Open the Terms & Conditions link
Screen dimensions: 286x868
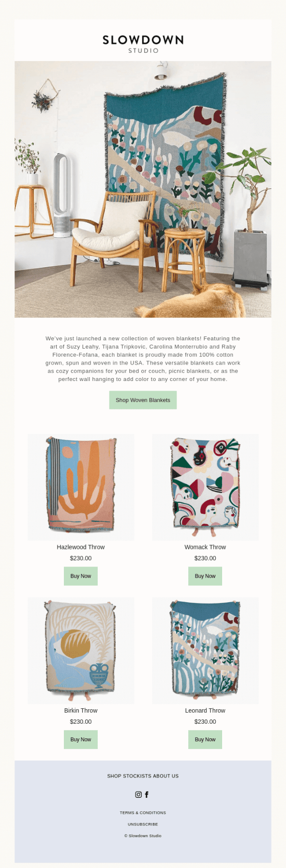click(143, 812)
